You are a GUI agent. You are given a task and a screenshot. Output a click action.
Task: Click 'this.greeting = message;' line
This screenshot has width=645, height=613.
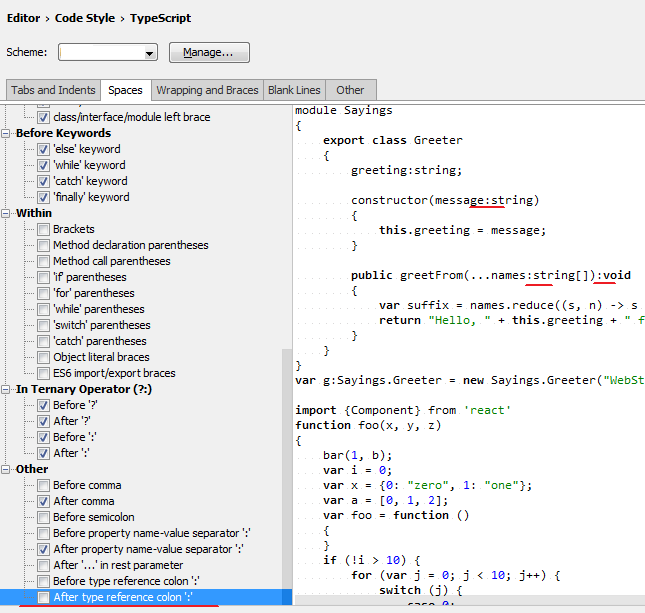coord(462,230)
